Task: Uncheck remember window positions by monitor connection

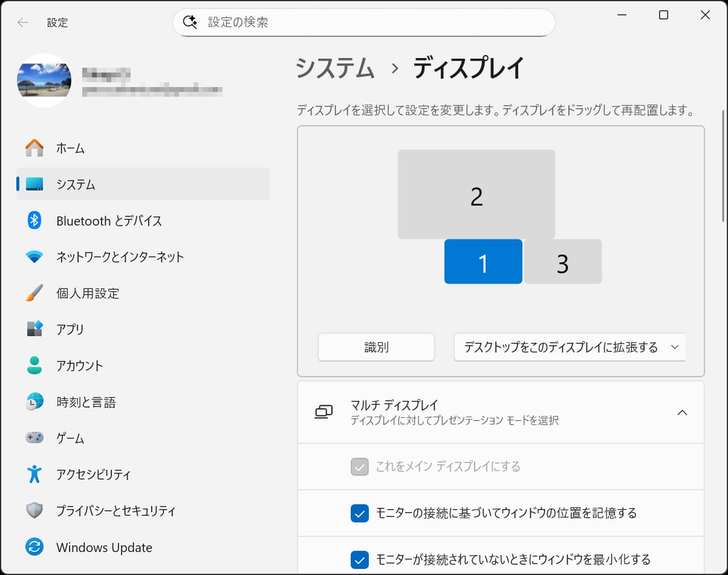Action: pyautogui.click(x=360, y=513)
